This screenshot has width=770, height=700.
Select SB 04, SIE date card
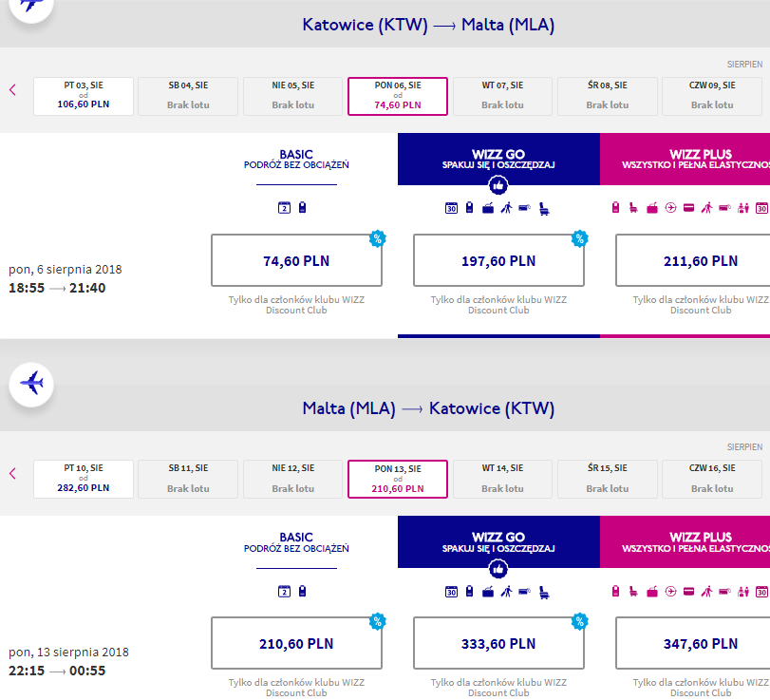tap(188, 96)
